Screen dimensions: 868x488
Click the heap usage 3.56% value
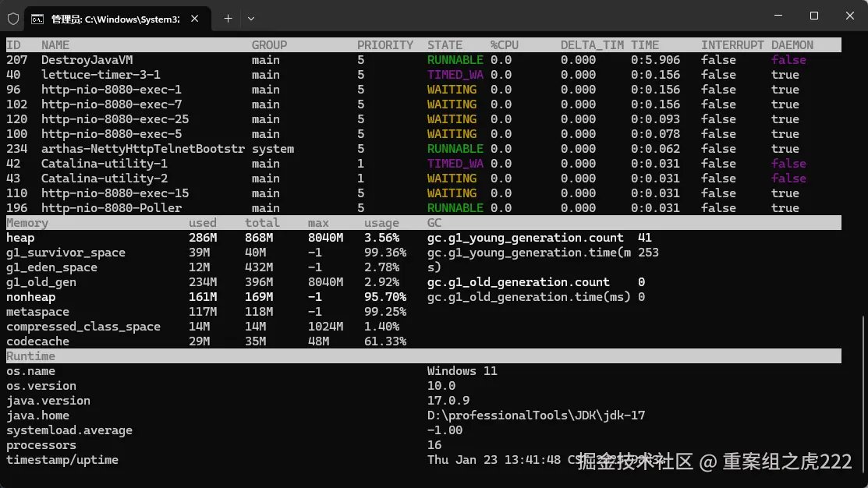click(x=381, y=238)
